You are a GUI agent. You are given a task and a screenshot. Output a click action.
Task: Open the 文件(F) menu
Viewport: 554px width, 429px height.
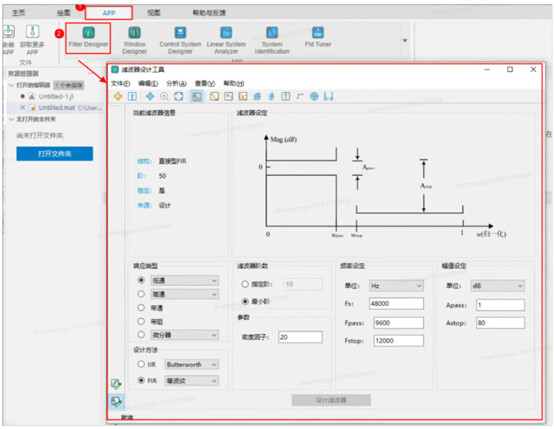[x=120, y=83]
